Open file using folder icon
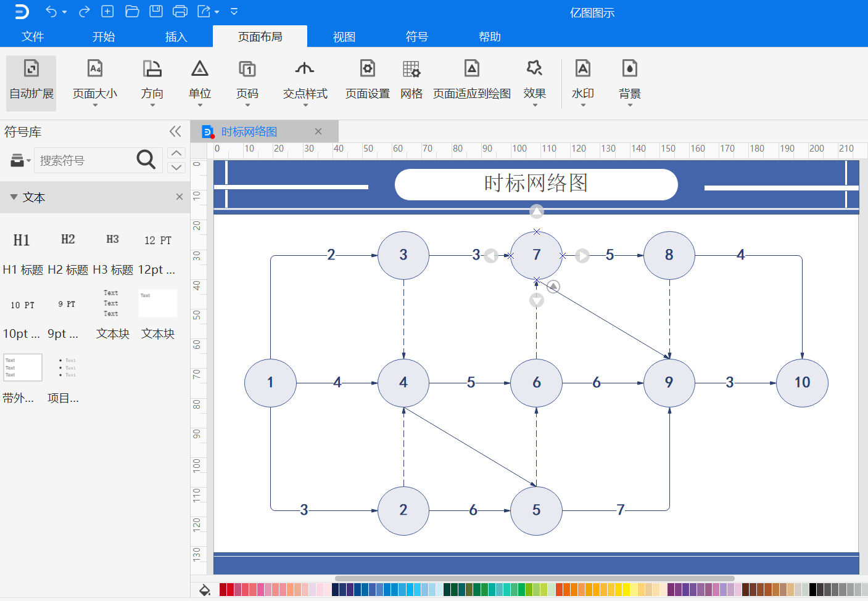Image resolution: width=868 pixels, height=601 pixels. click(131, 11)
